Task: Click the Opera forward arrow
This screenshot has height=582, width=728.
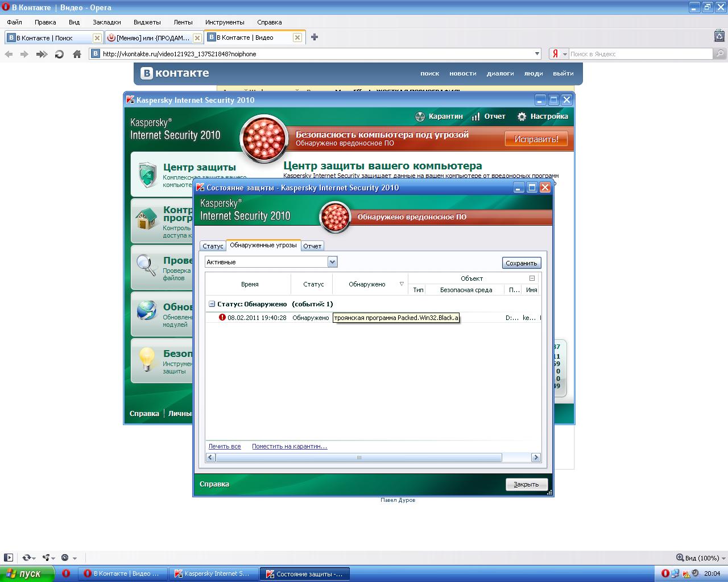Action: click(x=24, y=54)
